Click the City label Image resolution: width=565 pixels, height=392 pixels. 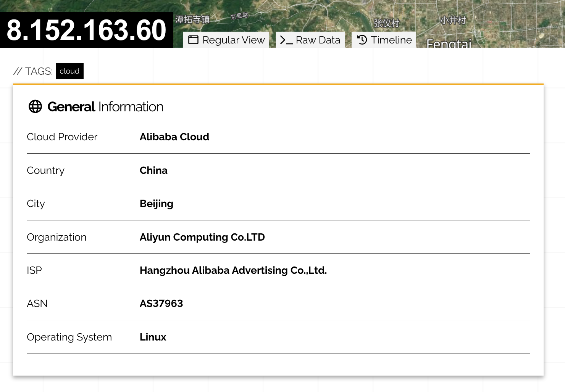36,204
